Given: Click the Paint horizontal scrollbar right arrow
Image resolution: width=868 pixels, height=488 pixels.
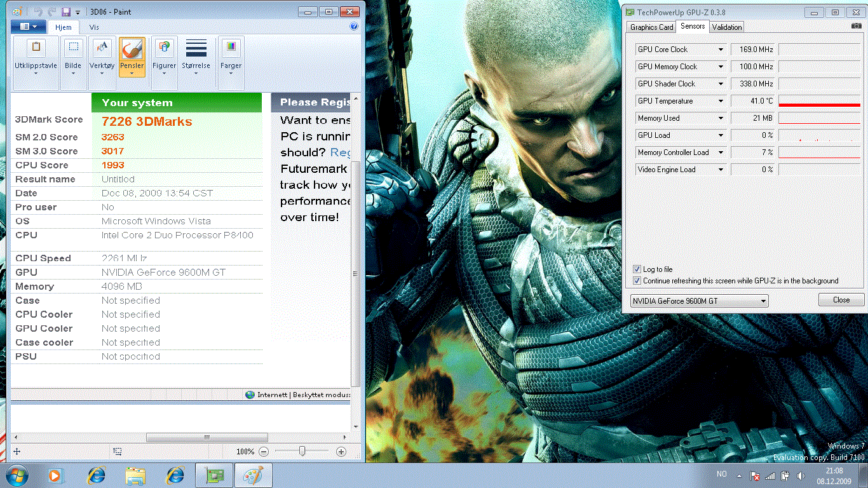Looking at the screenshot, I should [x=345, y=437].
